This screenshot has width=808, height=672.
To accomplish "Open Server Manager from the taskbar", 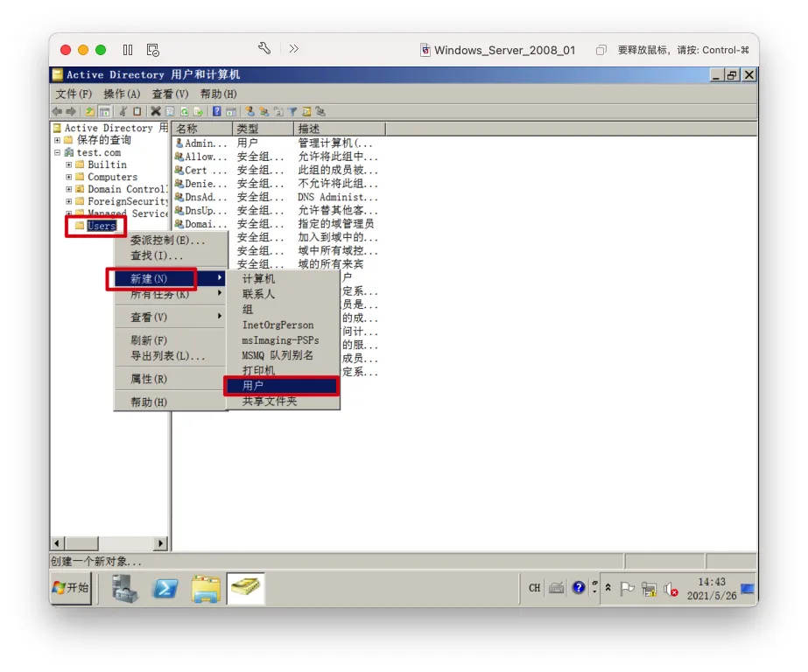I will click(x=124, y=588).
